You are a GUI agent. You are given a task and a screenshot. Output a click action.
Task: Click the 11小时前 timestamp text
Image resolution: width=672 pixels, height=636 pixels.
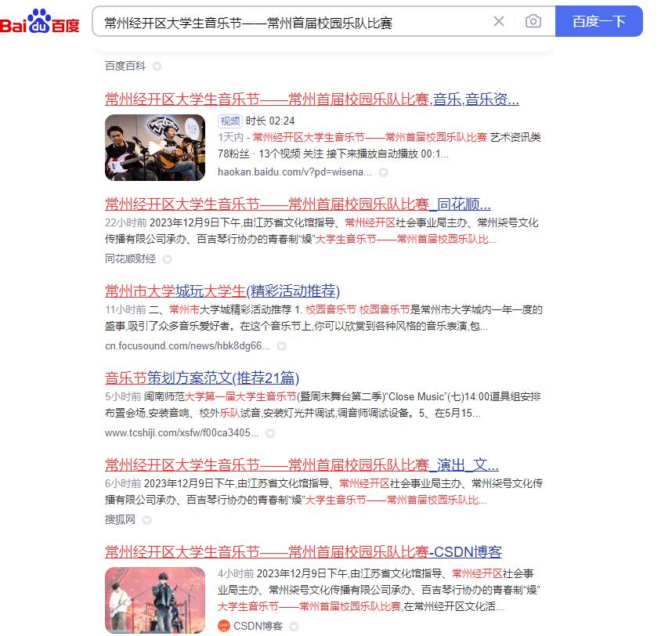125,310
